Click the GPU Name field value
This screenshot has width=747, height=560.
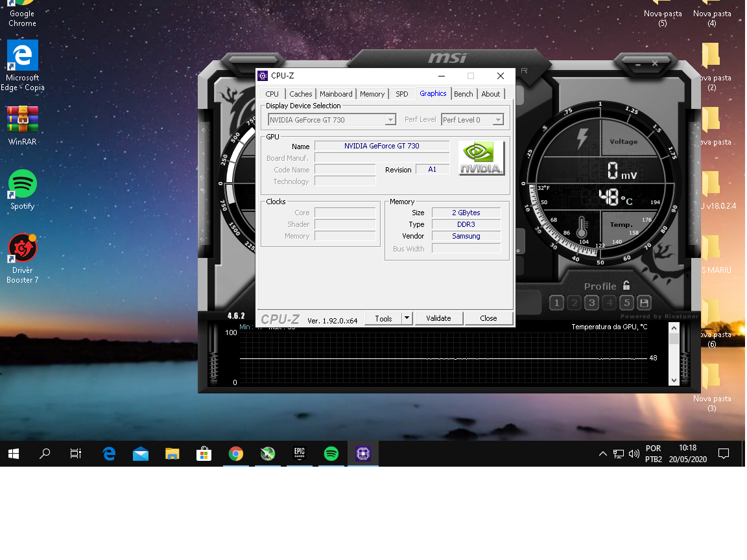pos(381,146)
